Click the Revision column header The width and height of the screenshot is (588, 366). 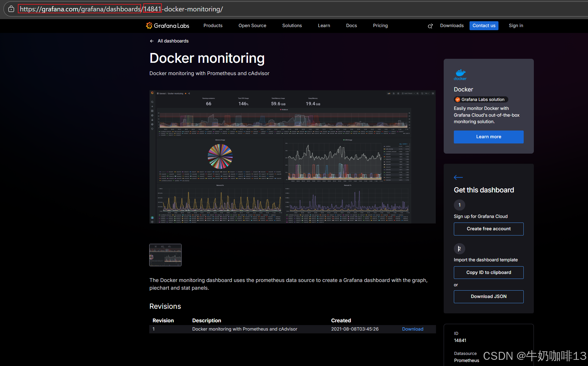[163, 320]
